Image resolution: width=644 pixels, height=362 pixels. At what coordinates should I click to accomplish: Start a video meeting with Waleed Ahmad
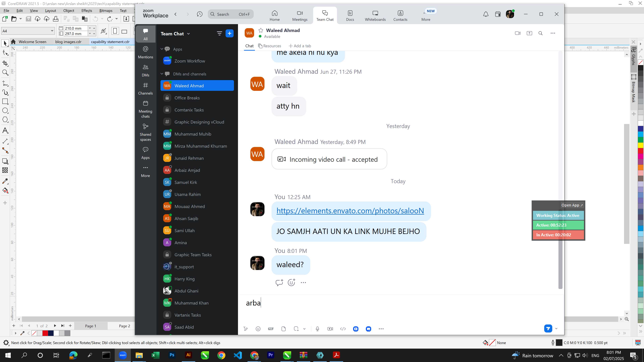[518, 33]
